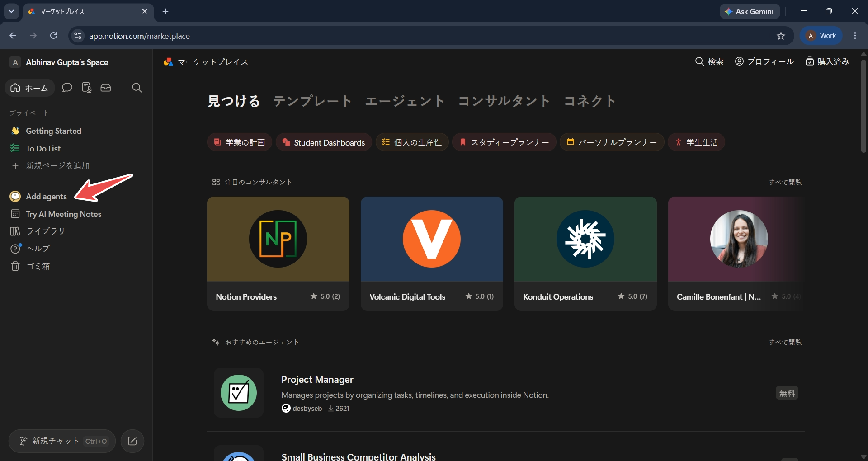This screenshot has height=461, width=868.
Task: Click the おすすめのエージェント section heading
Action: coord(262,342)
